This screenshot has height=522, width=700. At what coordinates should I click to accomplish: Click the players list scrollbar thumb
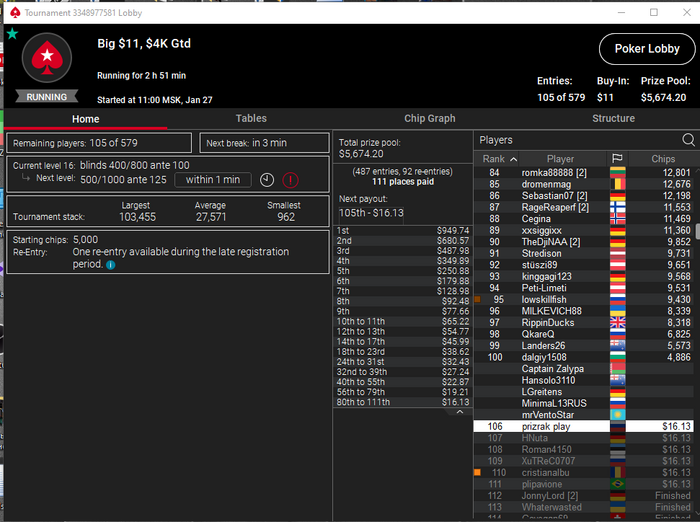tap(698, 232)
